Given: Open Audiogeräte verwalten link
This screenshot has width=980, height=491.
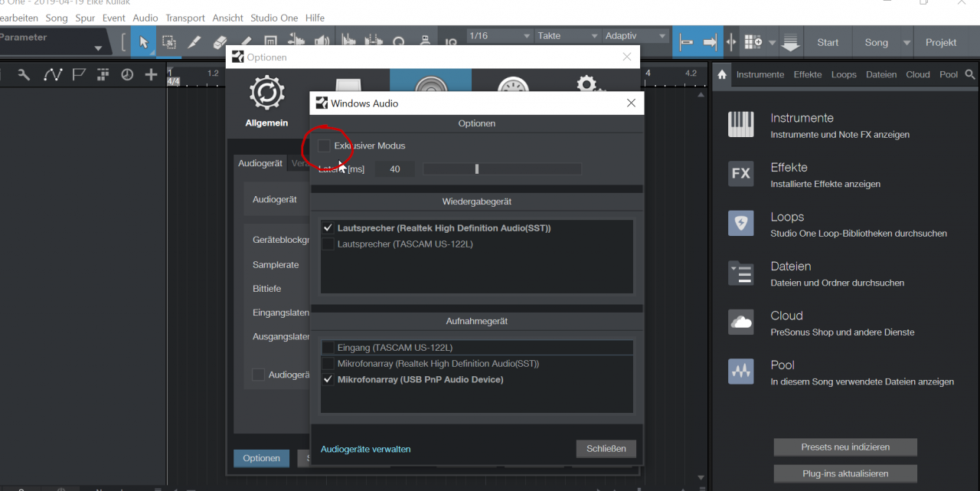Looking at the screenshot, I should tap(366, 450).
